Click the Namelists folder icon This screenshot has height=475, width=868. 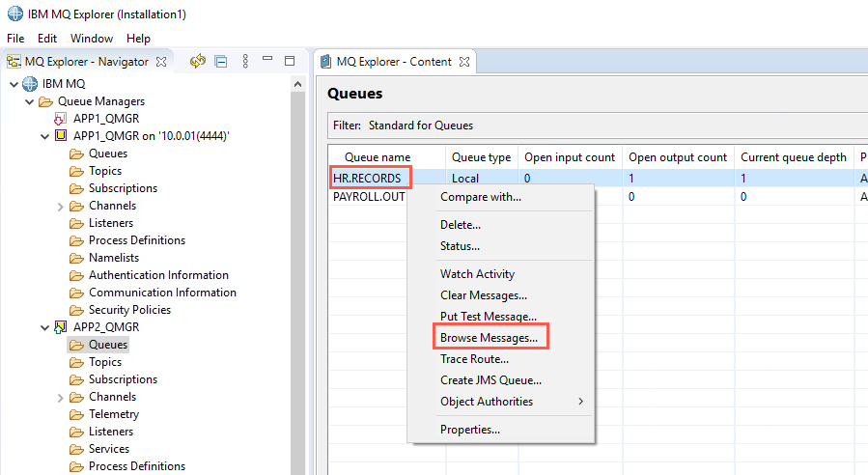(x=76, y=258)
